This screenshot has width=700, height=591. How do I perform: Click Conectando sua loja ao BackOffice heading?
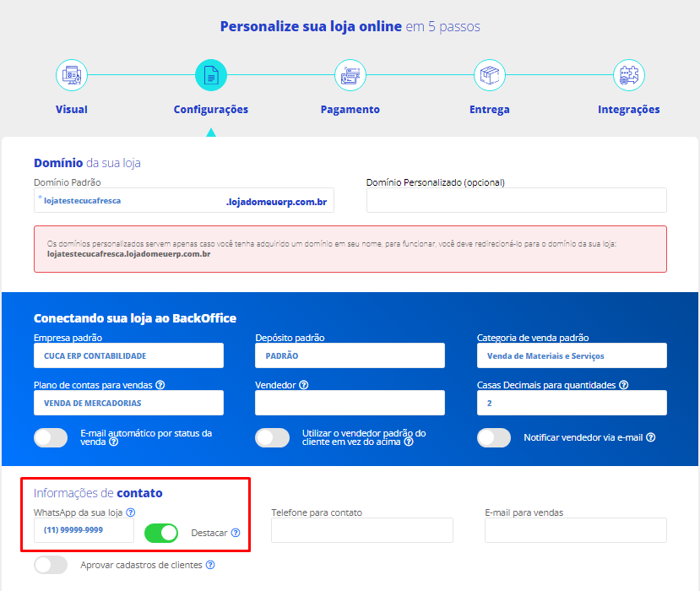[135, 318]
